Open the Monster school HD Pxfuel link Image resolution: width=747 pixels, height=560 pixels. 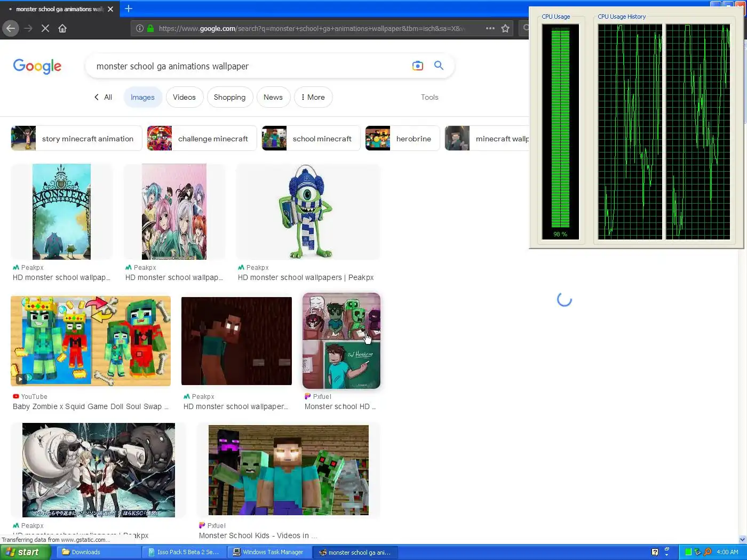tap(340, 406)
